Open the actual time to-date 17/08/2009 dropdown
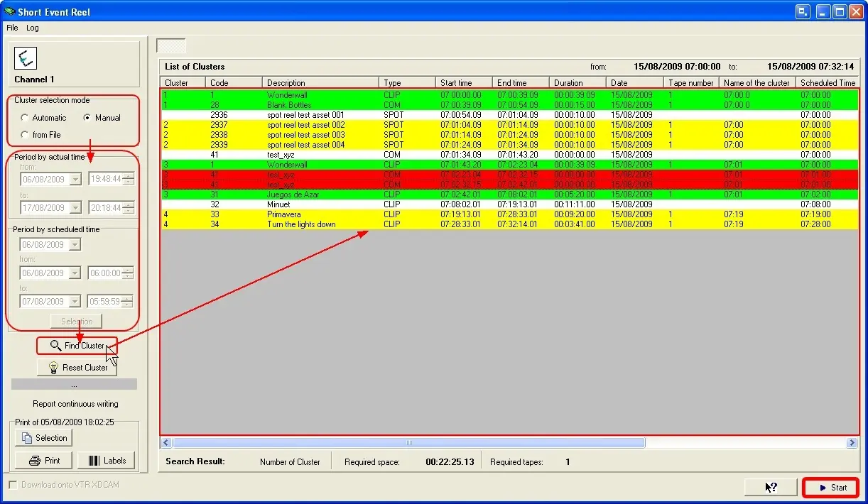Viewport: 868px width, 504px height. point(75,208)
